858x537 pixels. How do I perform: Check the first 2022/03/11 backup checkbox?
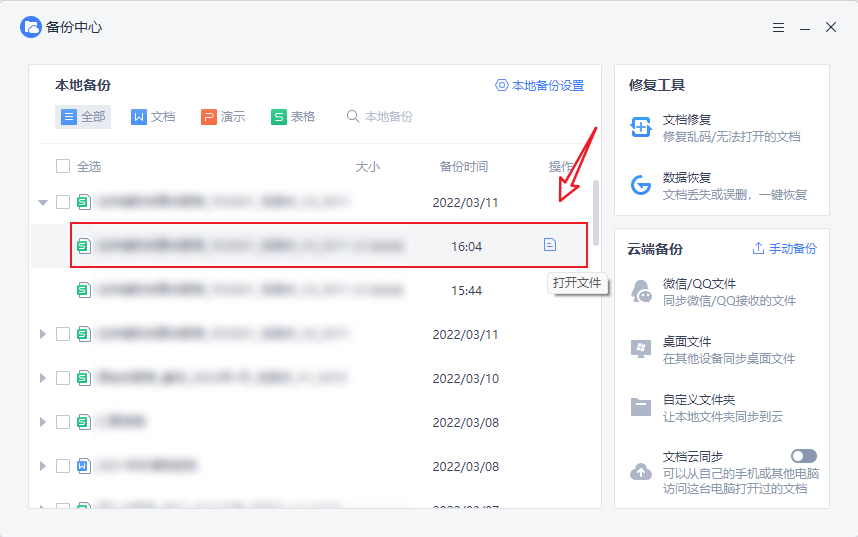pyautogui.click(x=63, y=202)
